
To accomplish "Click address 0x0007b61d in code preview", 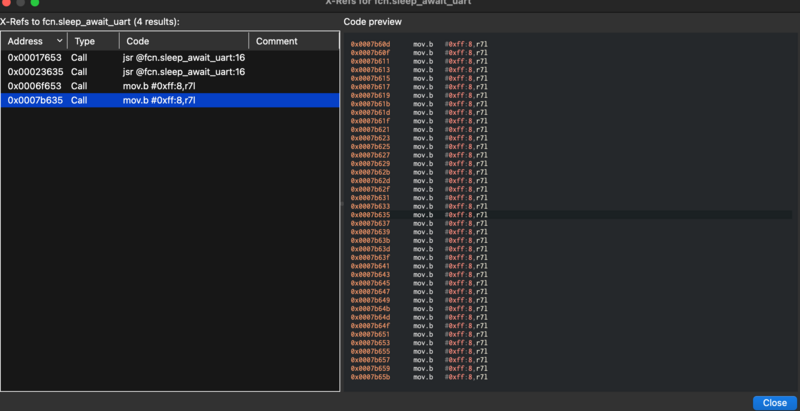I will [370, 112].
